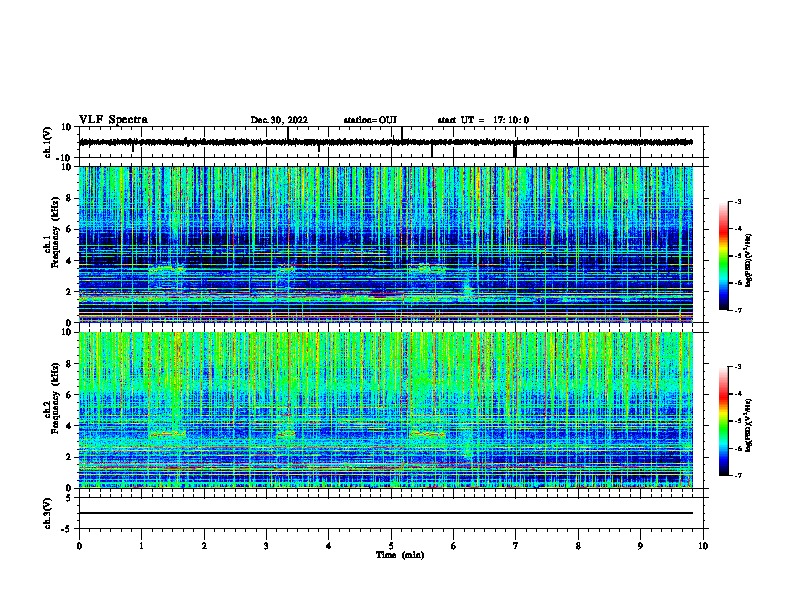Click time axis tick label "3"
792x612 pixels.
coord(266,546)
